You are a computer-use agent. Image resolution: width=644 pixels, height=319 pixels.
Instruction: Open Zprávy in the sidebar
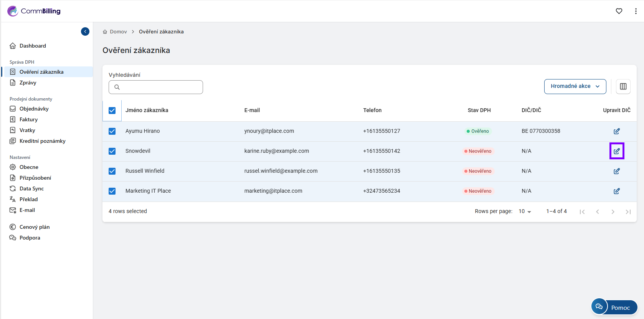[28, 83]
